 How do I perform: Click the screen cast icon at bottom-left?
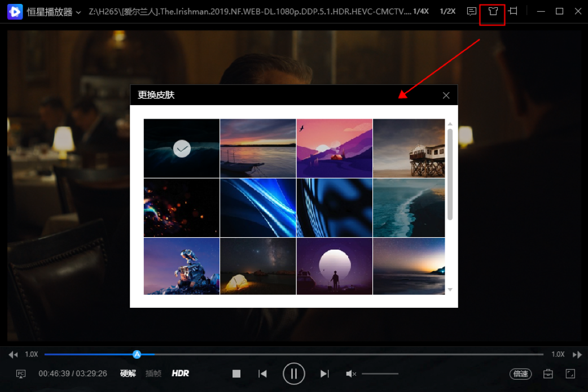(x=21, y=373)
